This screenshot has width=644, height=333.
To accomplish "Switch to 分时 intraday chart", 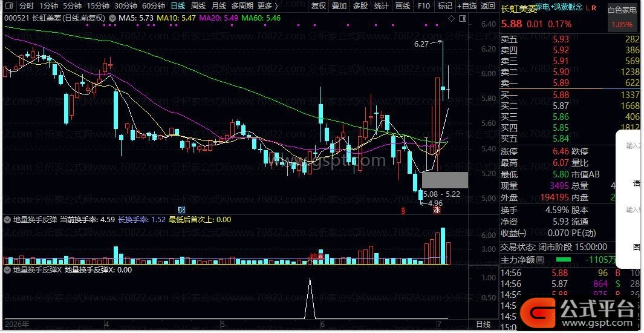I will pos(26,6).
